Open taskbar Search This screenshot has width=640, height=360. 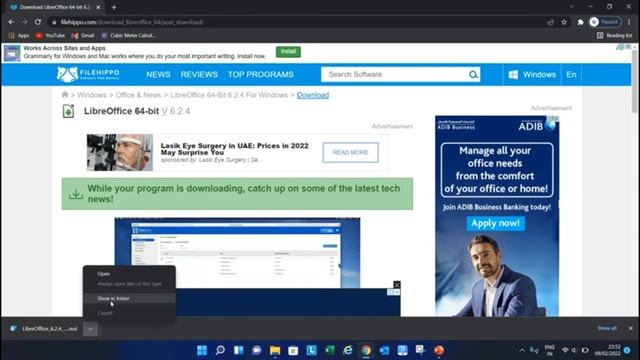pyautogui.click(x=220, y=350)
